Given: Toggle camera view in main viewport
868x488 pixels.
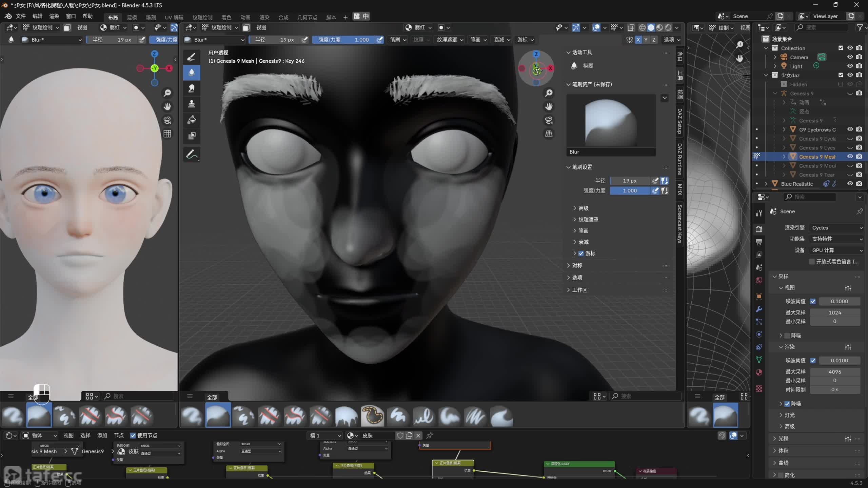Looking at the screenshot, I should pyautogui.click(x=549, y=120).
